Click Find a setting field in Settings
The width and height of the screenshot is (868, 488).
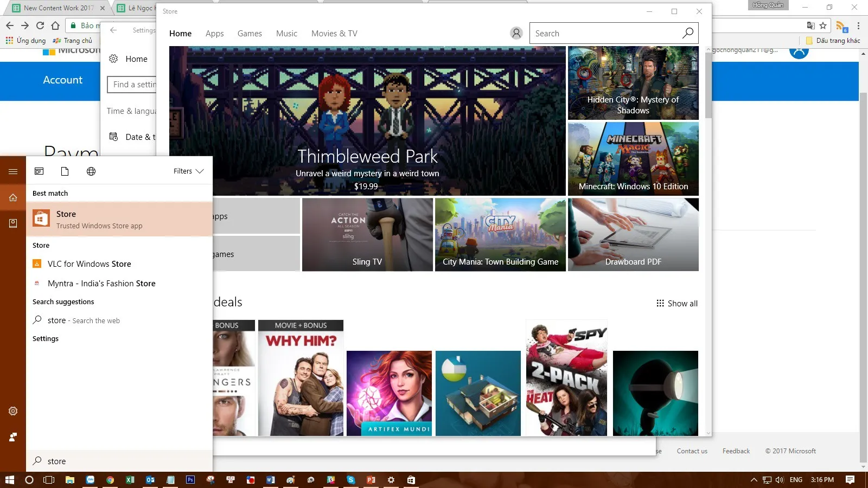(132, 85)
